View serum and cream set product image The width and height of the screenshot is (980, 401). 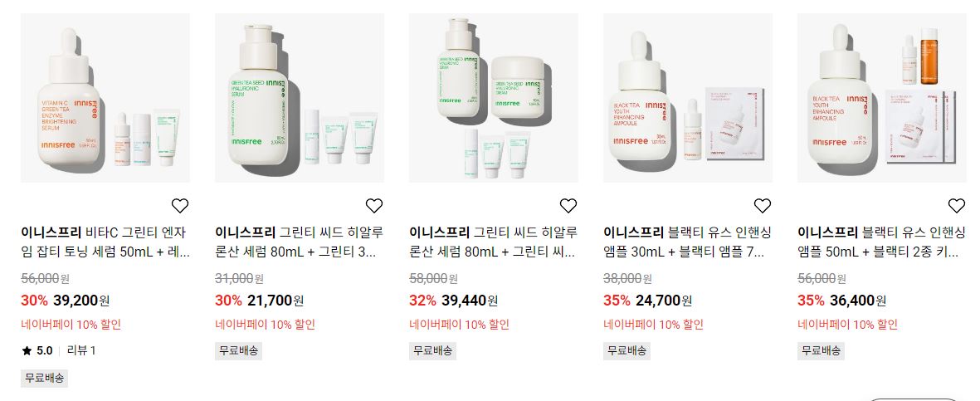pos(494,98)
